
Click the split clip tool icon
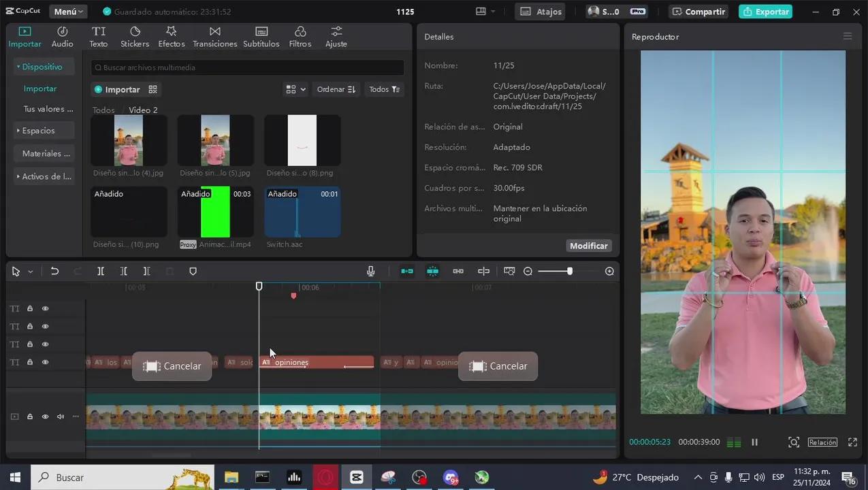pos(101,272)
